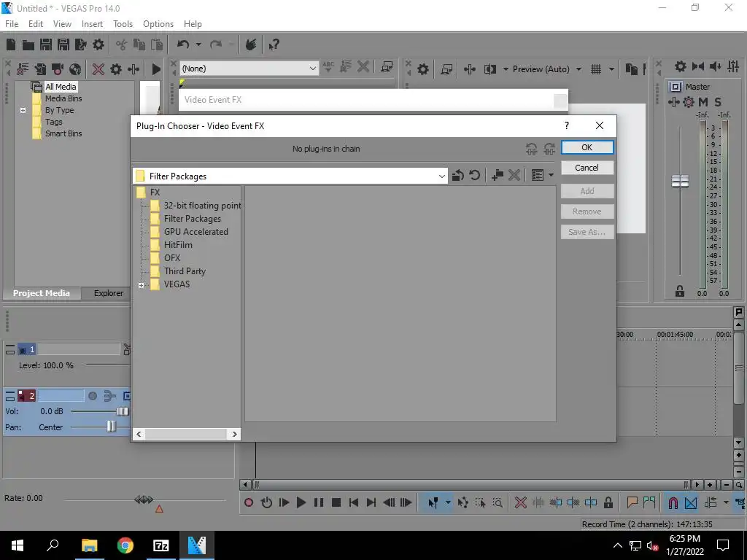
Task: Select the Envelope Edit tool
Action: pos(462,502)
